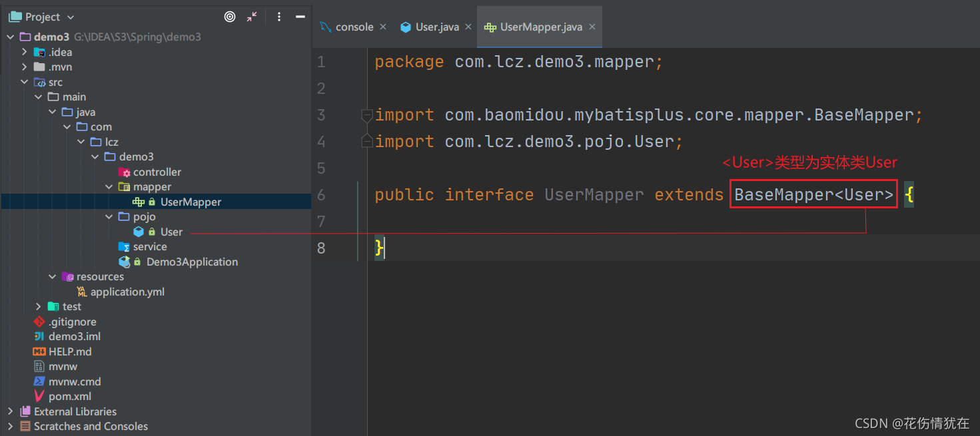Open Project panel options three-dot menu
Viewport: 980px width, 436px height.
[279, 17]
